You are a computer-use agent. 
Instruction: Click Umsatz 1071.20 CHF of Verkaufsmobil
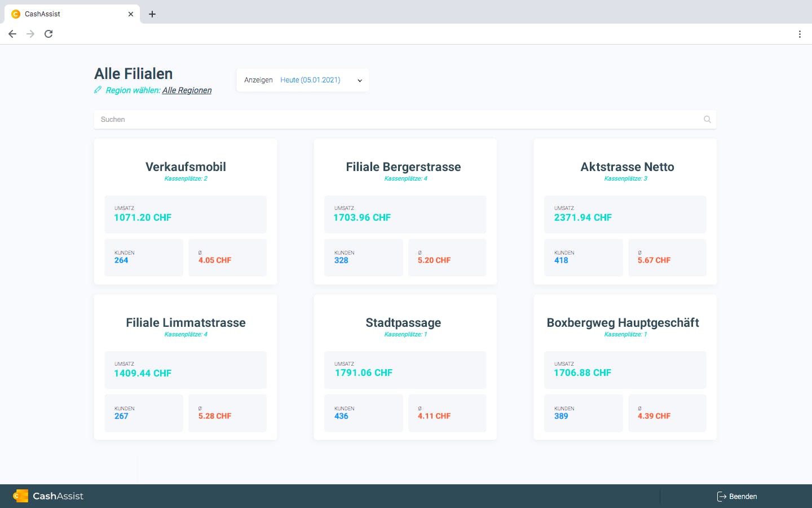click(143, 217)
